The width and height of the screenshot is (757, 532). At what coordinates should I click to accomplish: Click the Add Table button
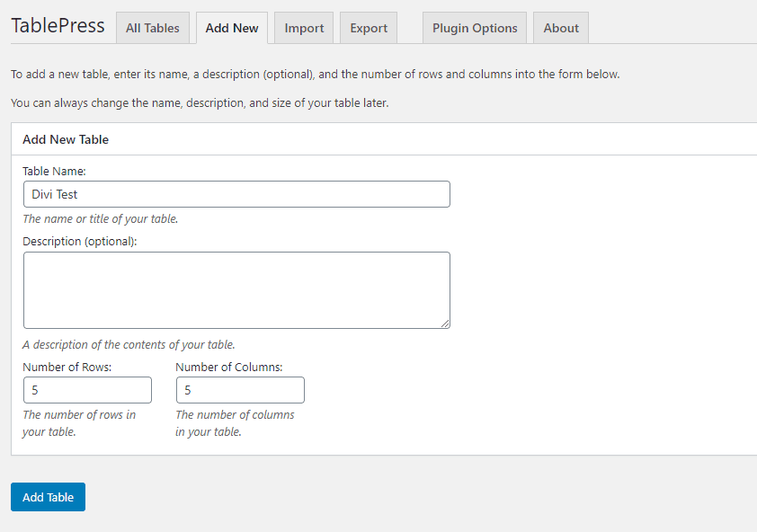[48, 497]
